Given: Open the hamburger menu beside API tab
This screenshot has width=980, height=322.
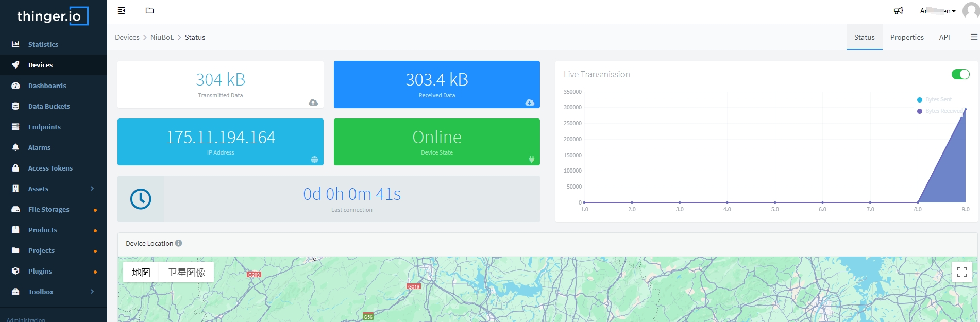Looking at the screenshot, I should coord(973,37).
